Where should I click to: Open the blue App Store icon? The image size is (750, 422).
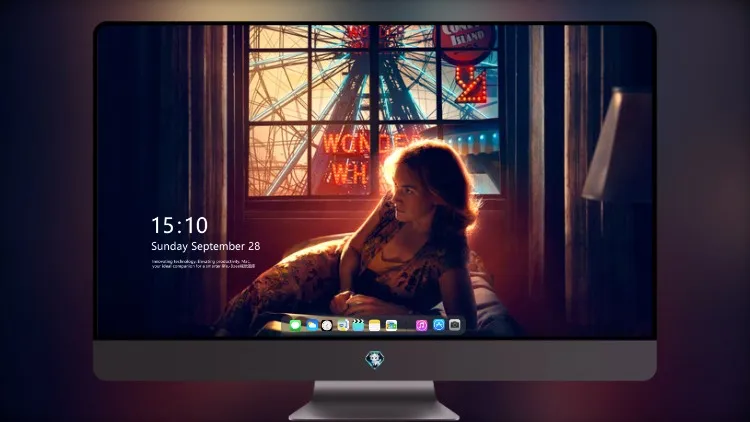tap(439, 325)
